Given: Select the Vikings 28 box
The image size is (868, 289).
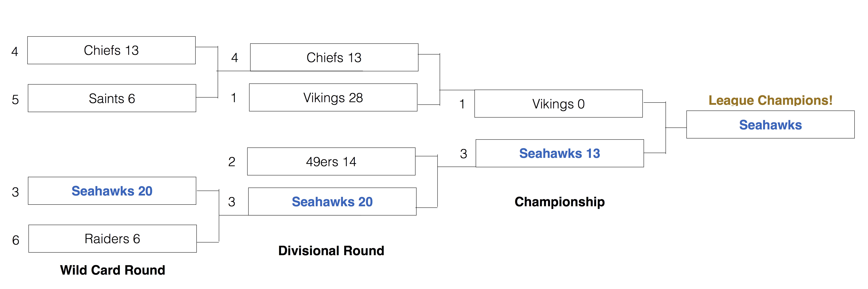Looking at the screenshot, I should (333, 97).
